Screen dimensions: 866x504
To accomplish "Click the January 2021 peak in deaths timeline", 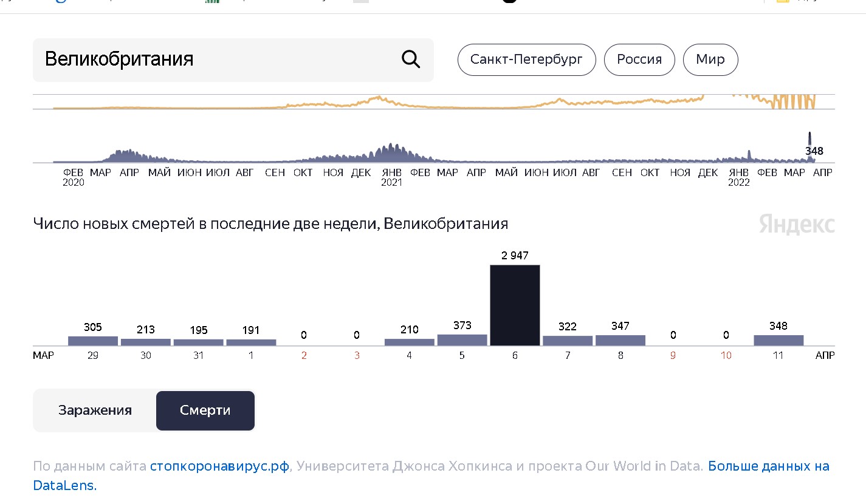I will tap(392, 153).
